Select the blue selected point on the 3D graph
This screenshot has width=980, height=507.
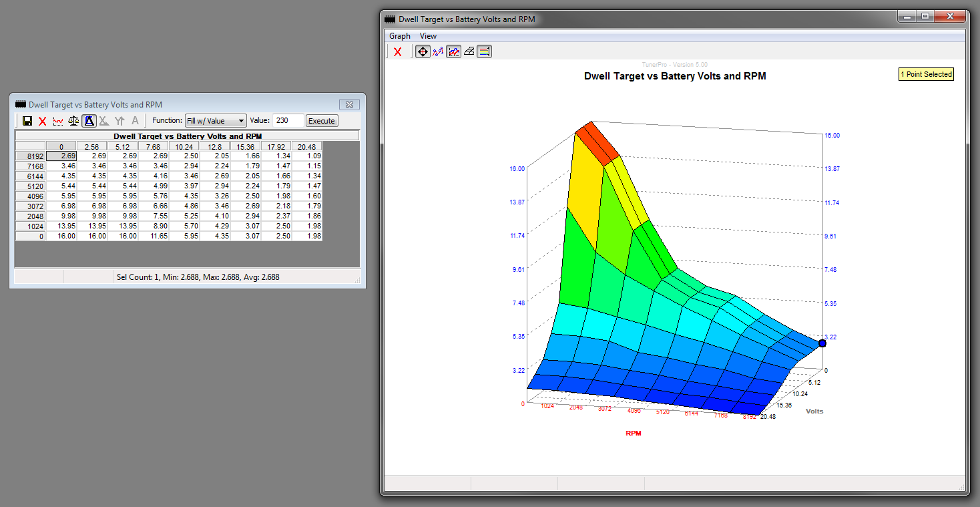pos(822,343)
